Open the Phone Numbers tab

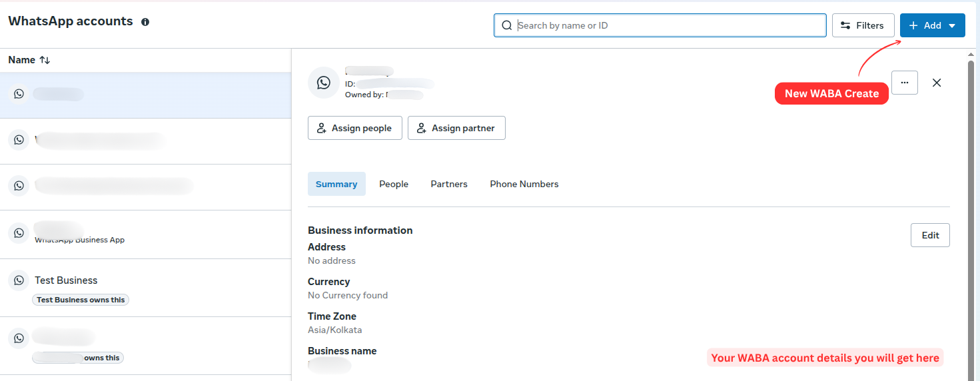point(524,184)
